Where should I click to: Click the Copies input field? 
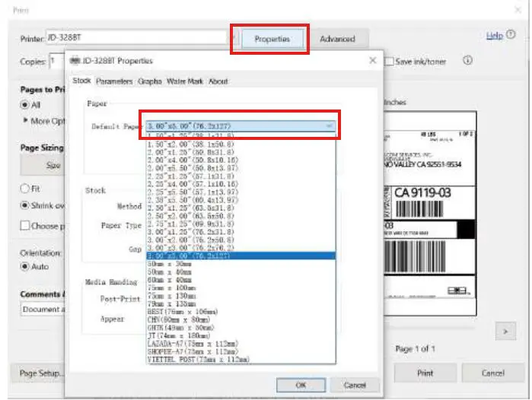tap(56, 62)
